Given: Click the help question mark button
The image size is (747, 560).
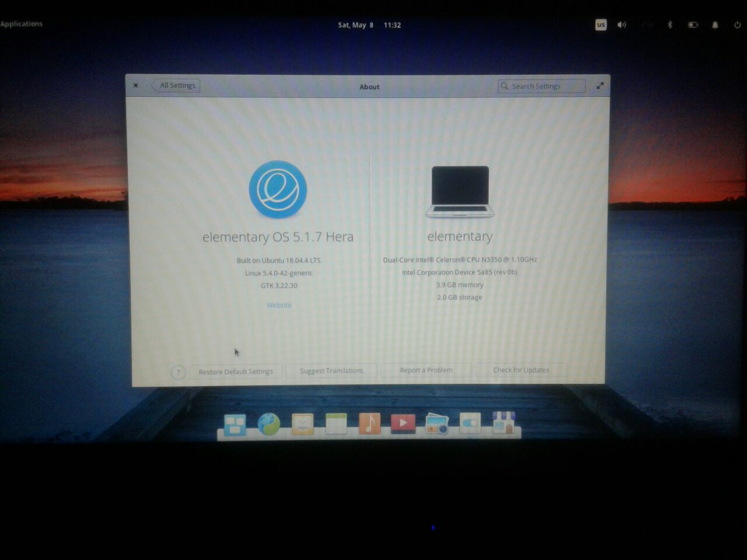Looking at the screenshot, I should 179,372.
